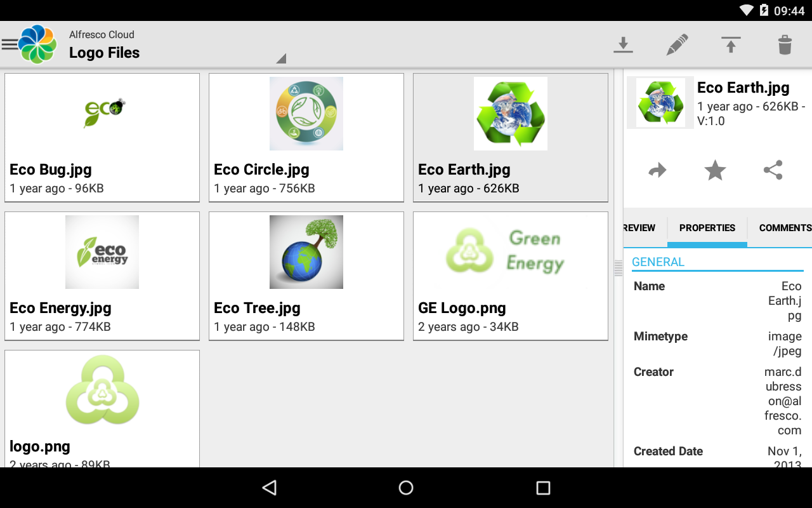Click the '1 year ago - 96KB' text

click(x=56, y=189)
